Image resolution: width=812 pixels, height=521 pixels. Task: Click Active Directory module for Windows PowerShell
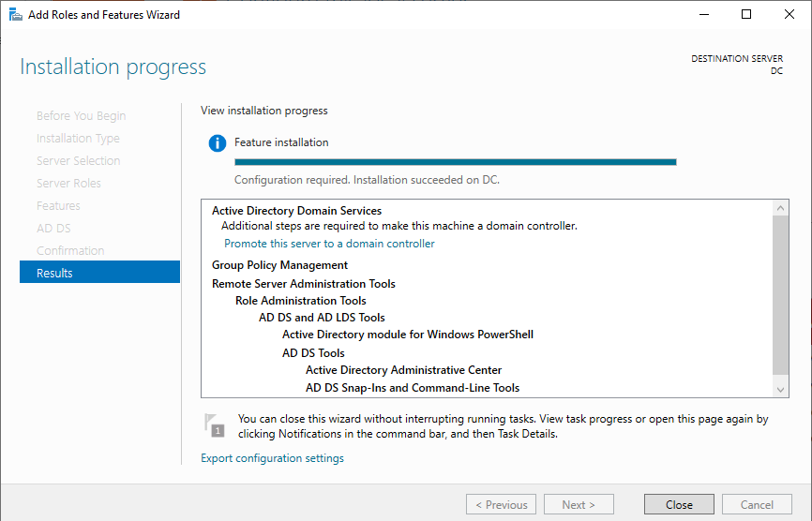(x=408, y=335)
